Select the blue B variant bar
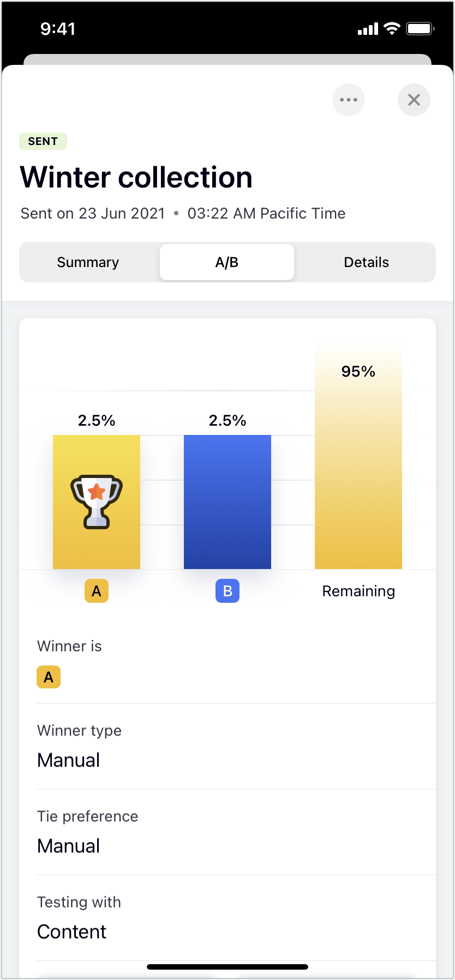Image resolution: width=455 pixels, height=980 pixels. tap(228, 501)
